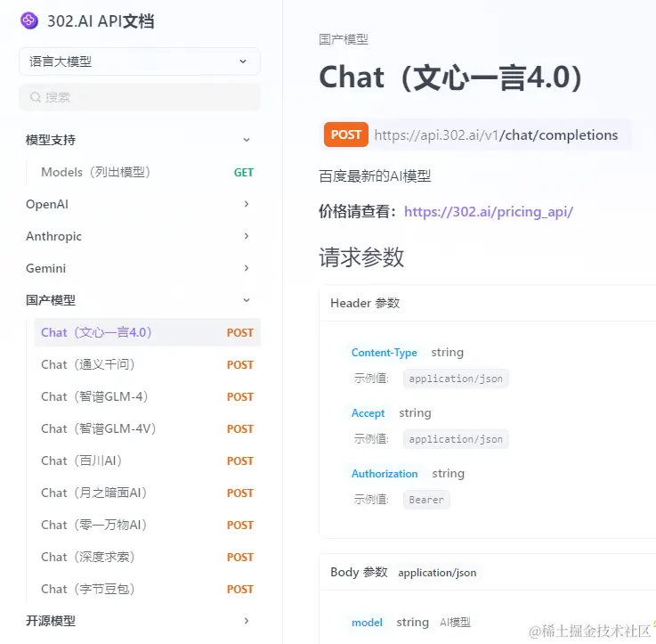Click the application/json body type label

[437, 573]
